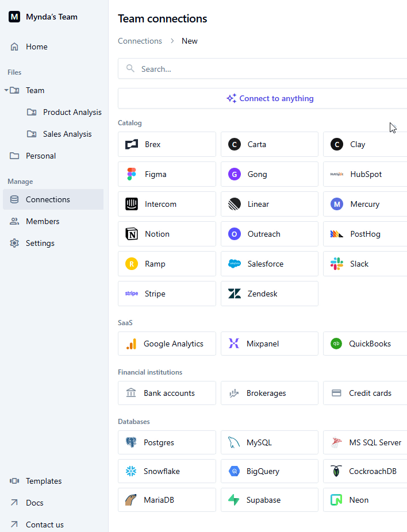Open Templates from the sidebar
This screenshot has width=407, height=532.
(53, 481)
